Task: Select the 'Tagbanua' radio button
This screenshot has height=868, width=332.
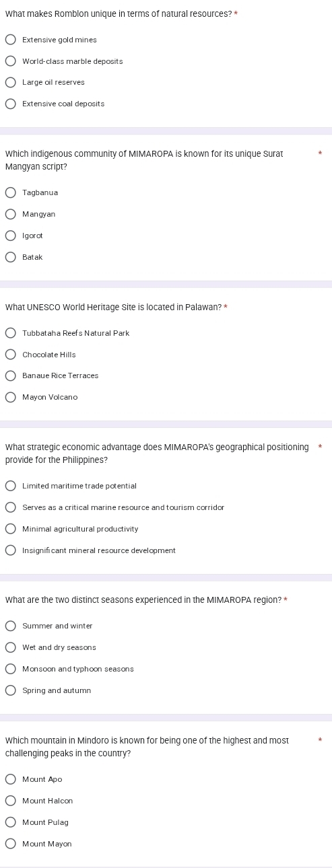Action: [11, 193]
